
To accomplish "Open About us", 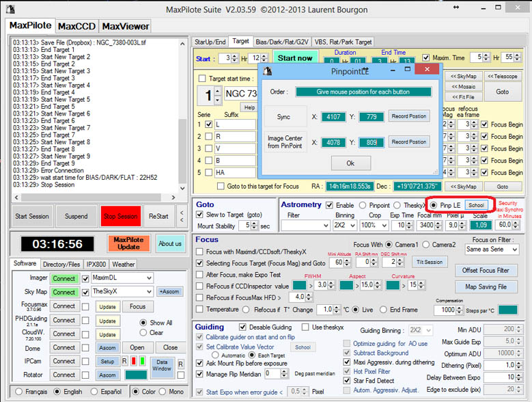I will pyautogui.click(x=170, y=243).
